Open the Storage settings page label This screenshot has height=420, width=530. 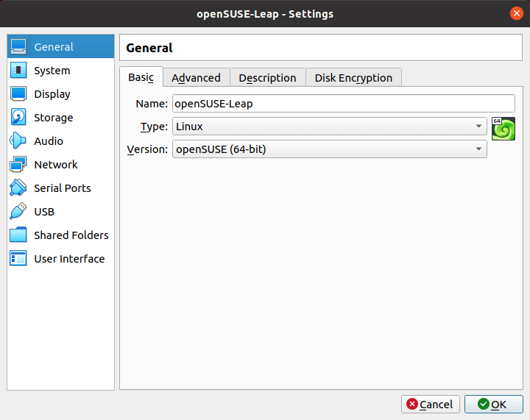[54, 118]
